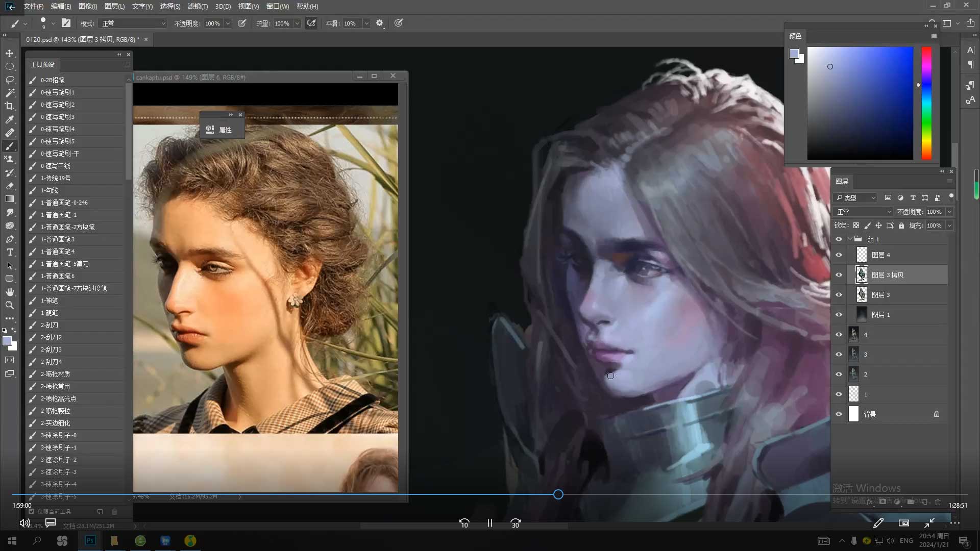Select the Eraser tool
980x551 pixels.
pyautogui.click(x=10, y=186)
